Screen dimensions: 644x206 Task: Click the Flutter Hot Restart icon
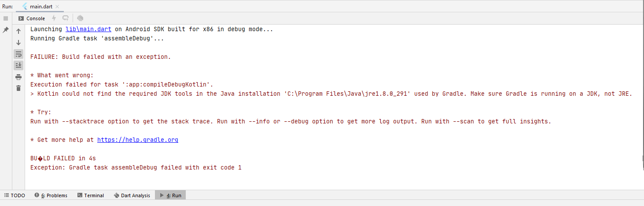pyautogui.click(x=66, y=18)
